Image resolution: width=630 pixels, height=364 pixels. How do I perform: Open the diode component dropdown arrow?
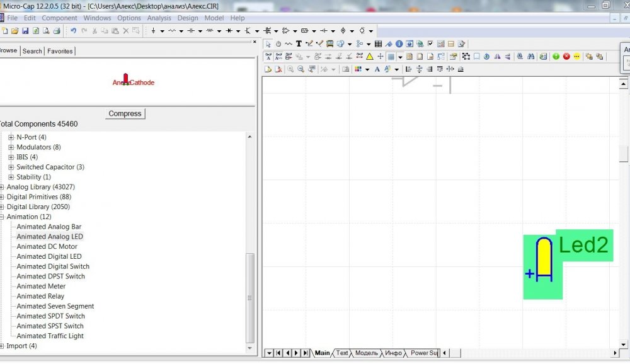[x=238, y=31]
